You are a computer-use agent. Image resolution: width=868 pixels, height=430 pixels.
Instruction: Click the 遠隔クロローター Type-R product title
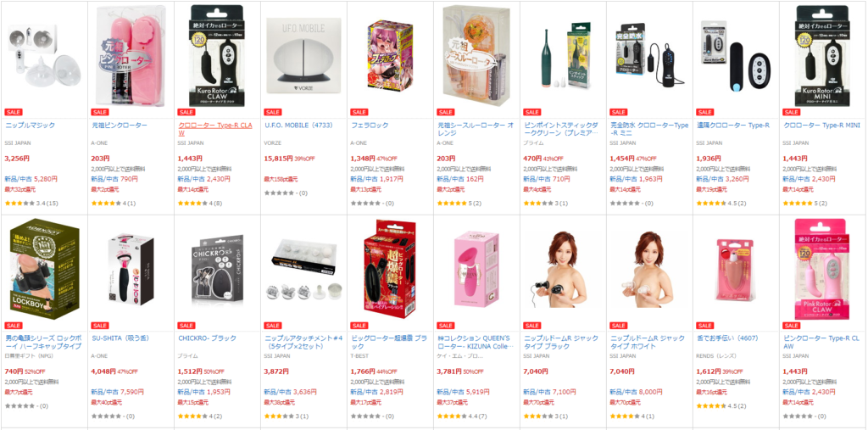pos(733,126)
